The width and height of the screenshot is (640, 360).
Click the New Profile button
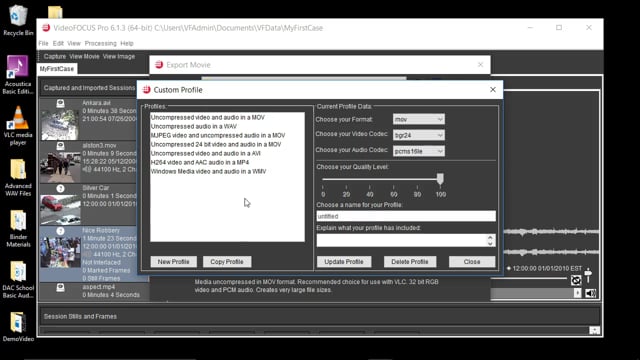173,262
